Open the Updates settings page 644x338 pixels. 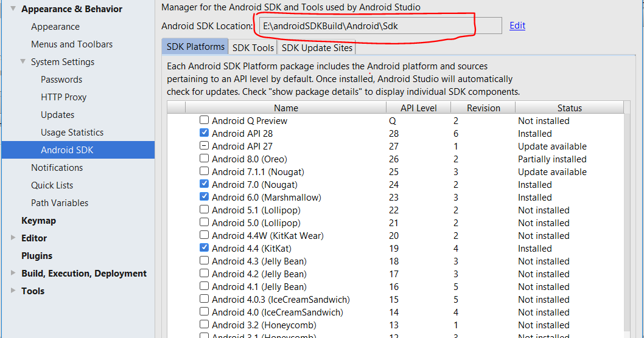click(x=57, y=115)
